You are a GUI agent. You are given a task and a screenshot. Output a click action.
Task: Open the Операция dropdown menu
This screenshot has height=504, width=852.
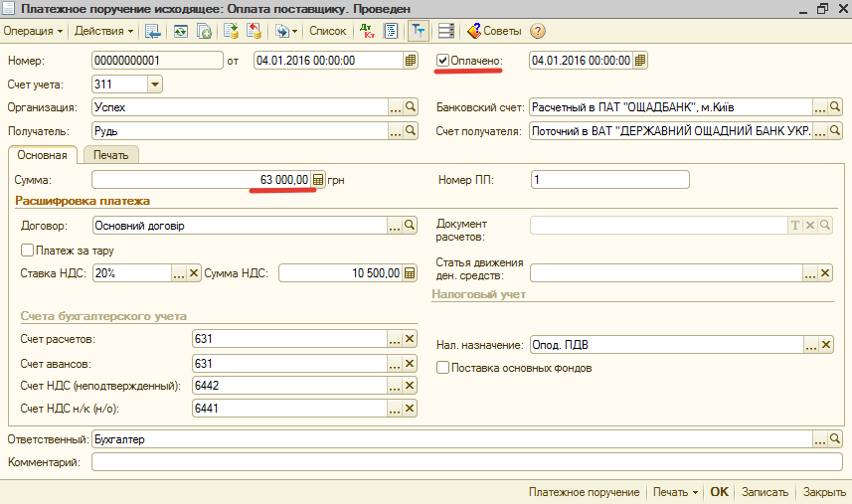coord(33,31)
